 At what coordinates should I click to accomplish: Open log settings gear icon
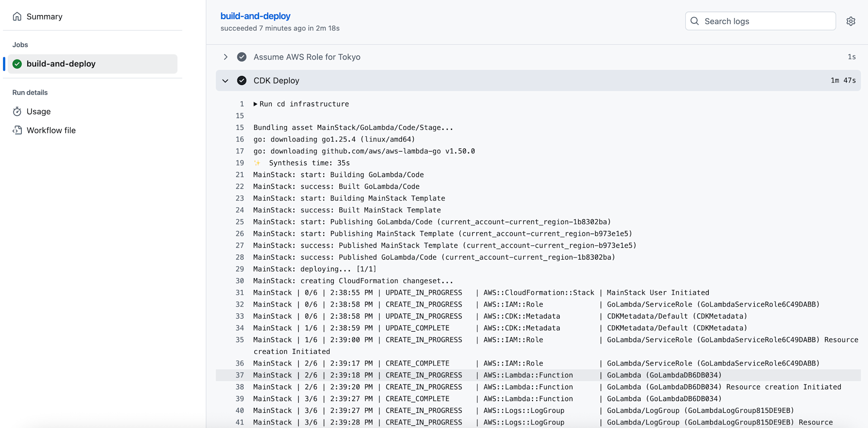[x=851, y=21]
